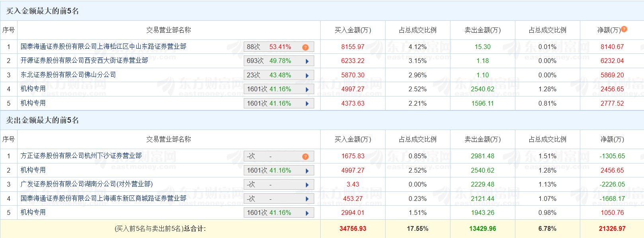Click the help icon beside 净额(万) header
The image size is (644, 238).
pyautogui.click(x=624, y=29)
